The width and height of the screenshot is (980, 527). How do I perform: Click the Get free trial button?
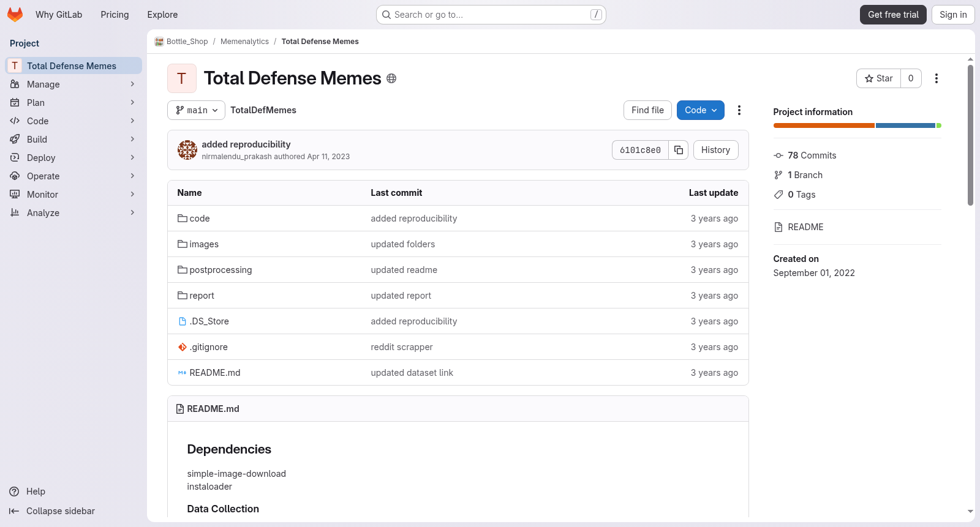click(x=893, y=15)
